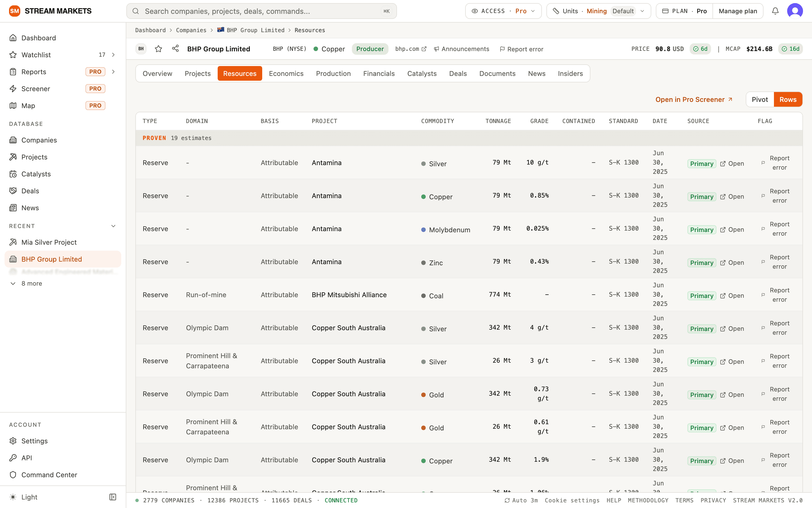The image size is (812, 508).
Task: Click Open in Pro Screener link
Action: point(694,99)
